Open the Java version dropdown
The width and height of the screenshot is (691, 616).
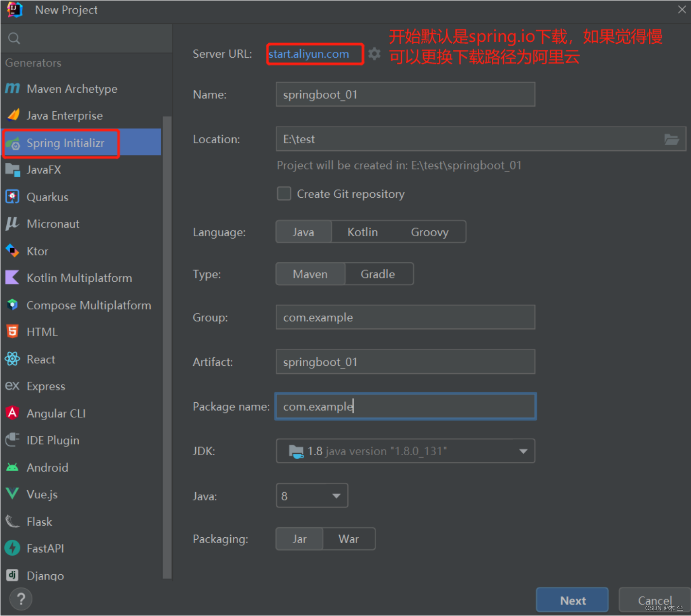[312, 496]
